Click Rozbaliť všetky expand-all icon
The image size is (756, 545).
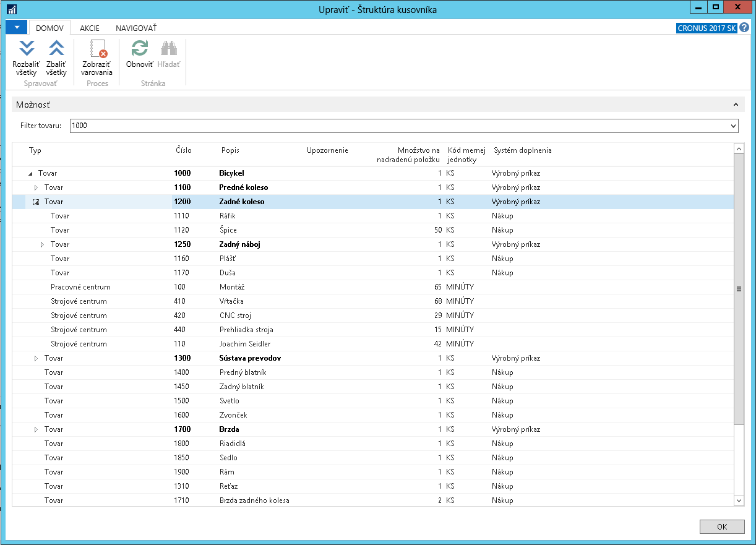(26, 49)
